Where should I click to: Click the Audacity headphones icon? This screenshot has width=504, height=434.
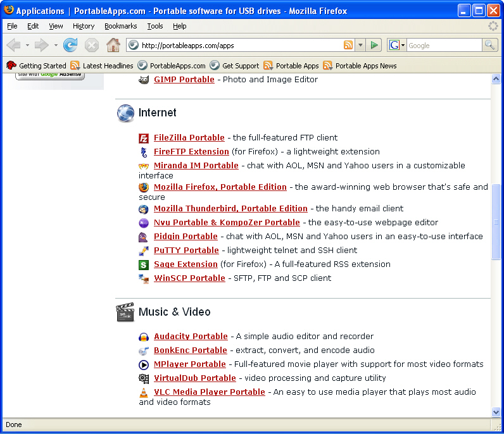pyautogui.click(x=144, y=337)
